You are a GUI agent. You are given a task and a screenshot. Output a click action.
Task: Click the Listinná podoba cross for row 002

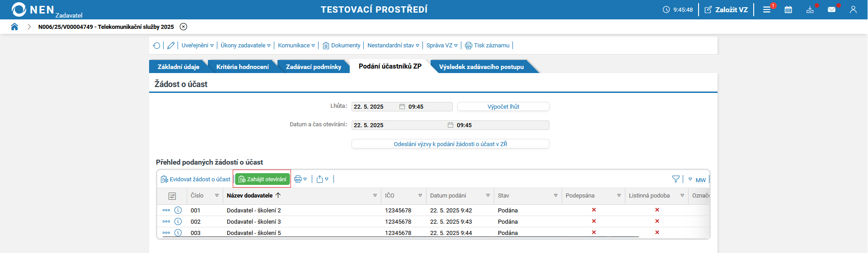pos(657,221)
